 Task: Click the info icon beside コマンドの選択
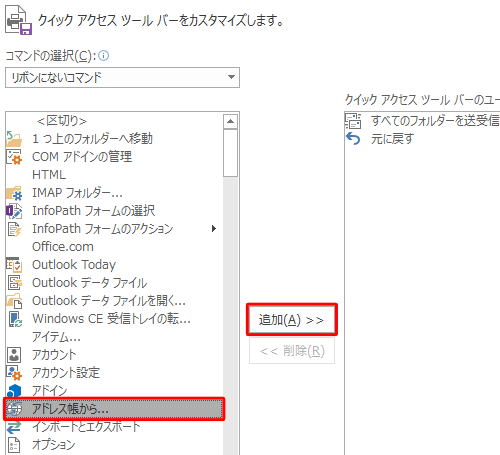coord(104,55)
